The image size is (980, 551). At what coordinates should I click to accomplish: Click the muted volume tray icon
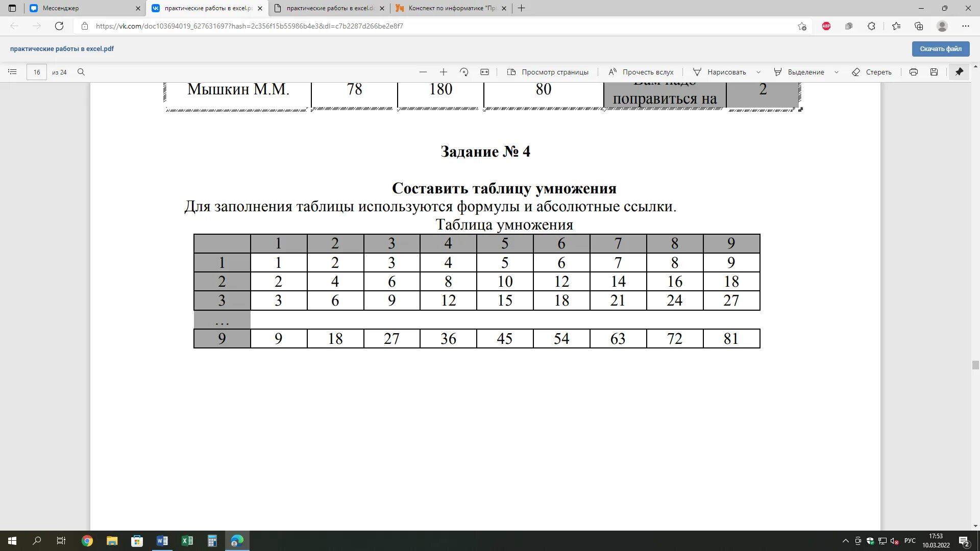click(895, 541)
